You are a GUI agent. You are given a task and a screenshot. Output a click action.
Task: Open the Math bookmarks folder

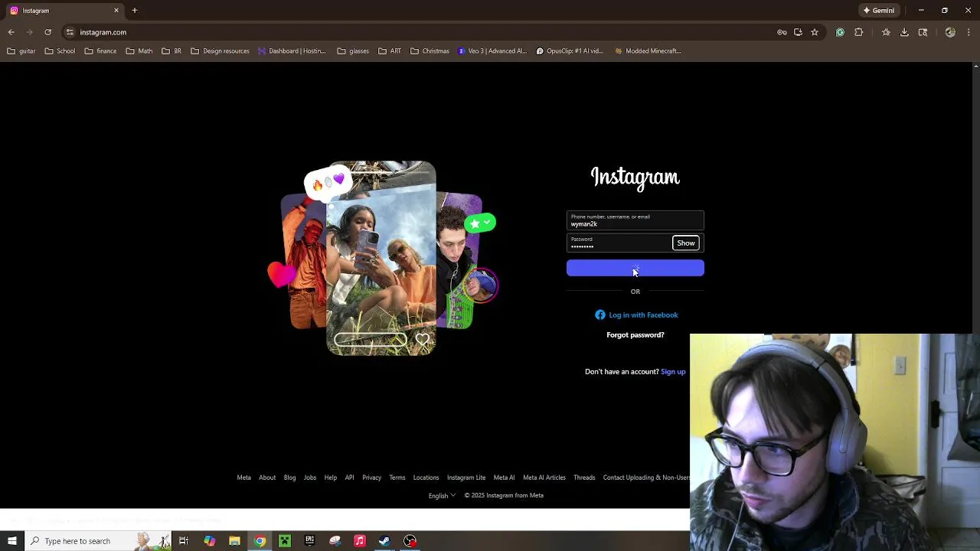click(139, 51)
